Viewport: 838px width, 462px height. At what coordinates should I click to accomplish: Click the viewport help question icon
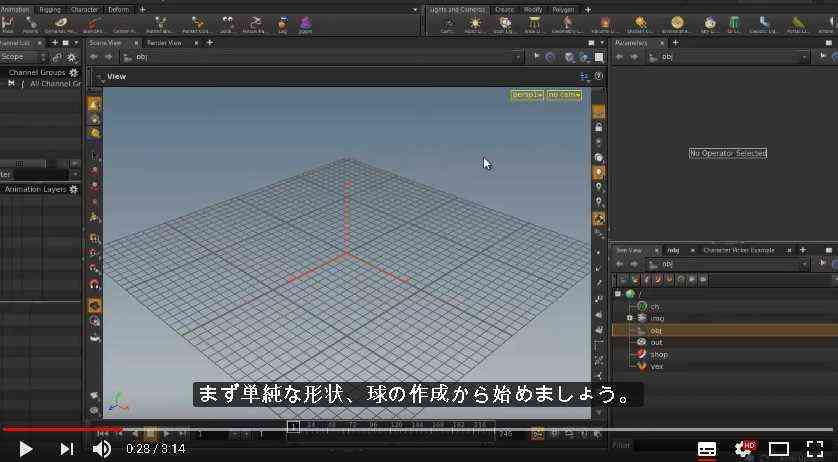(599, 76)
